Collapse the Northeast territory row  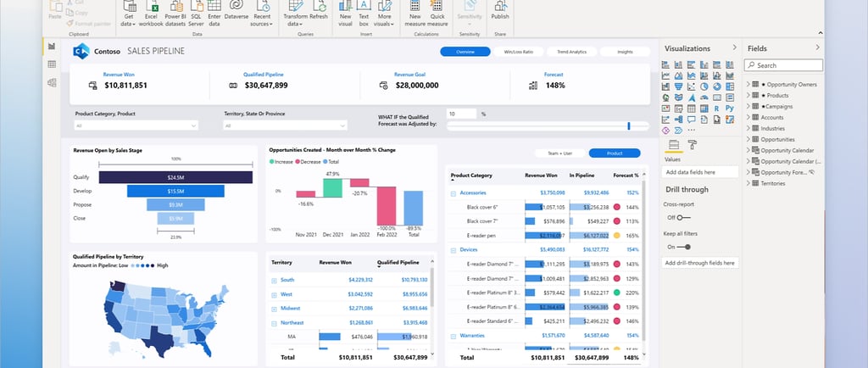(274, 323)
